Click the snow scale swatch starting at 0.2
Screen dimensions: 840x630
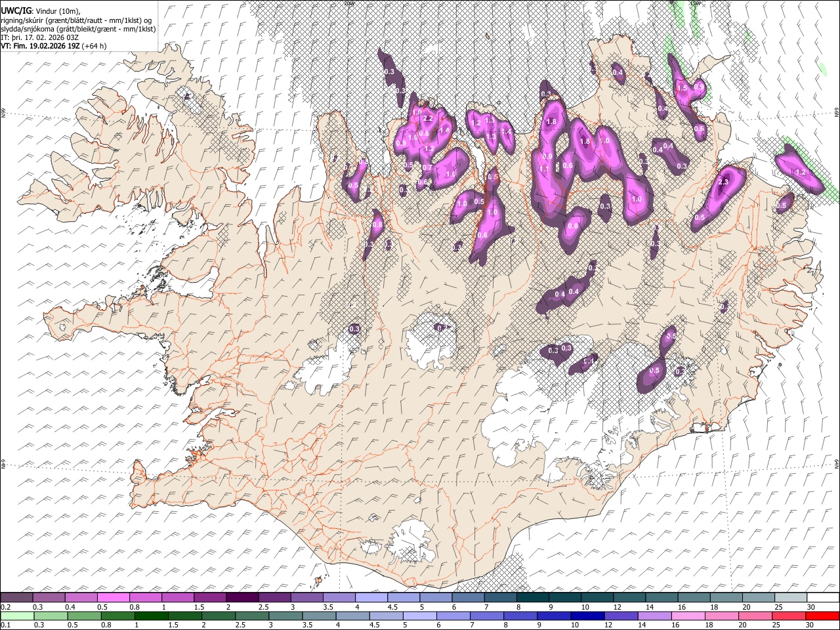tap(17, 597)
